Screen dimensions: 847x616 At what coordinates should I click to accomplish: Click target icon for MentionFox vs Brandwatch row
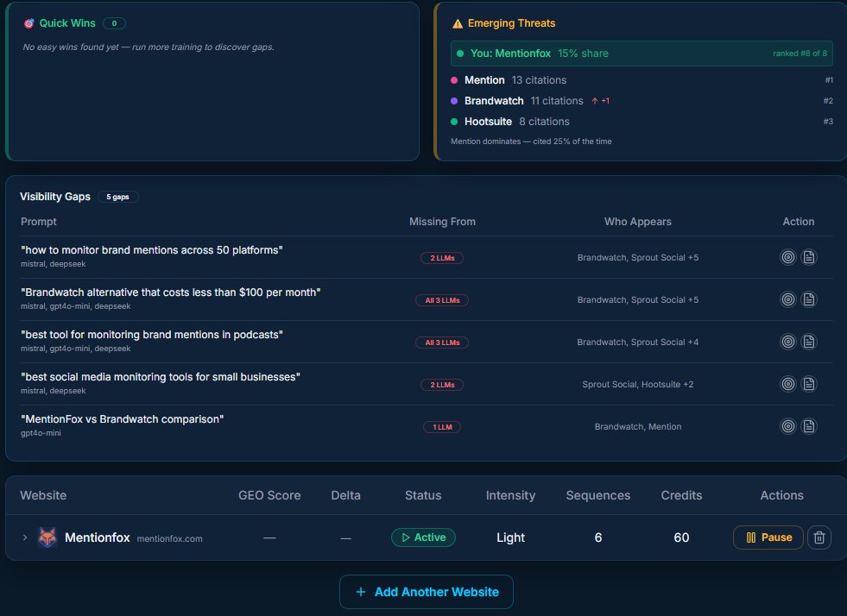point(788,426)
